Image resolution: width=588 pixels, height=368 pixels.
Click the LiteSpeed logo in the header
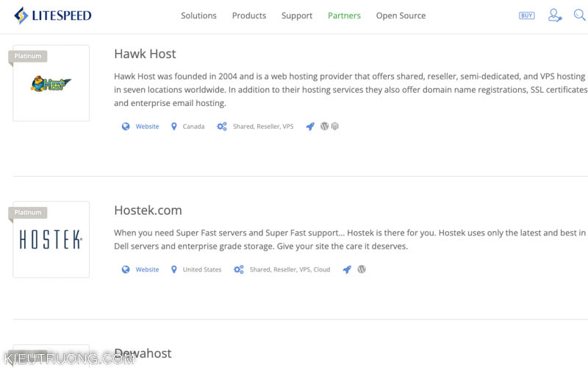tap(52, 15)
